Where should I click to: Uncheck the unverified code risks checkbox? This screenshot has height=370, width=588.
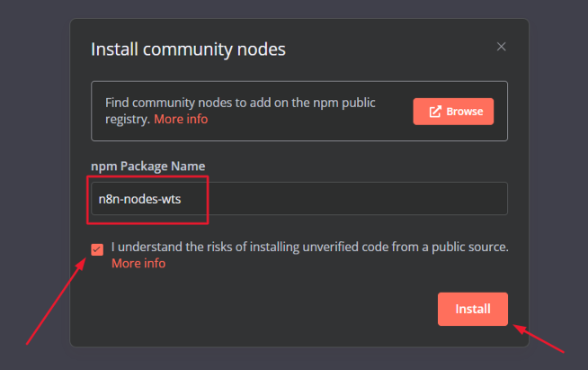97,248
